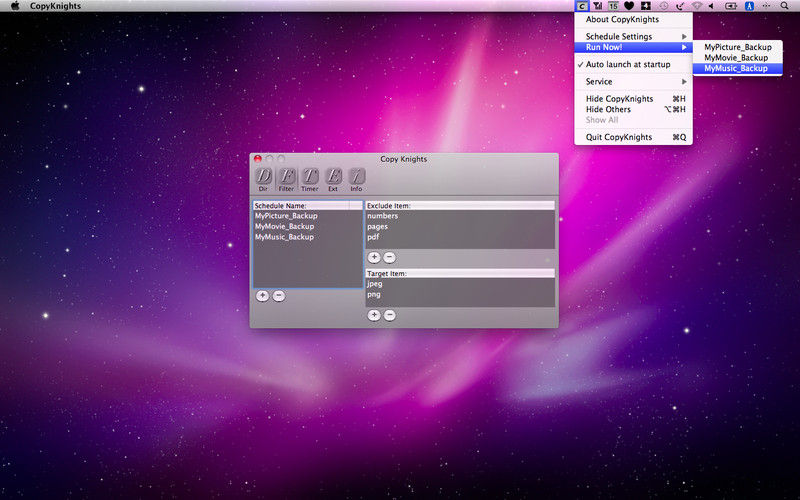Image resolution: width=800 pixels, height=500 pixels.
Task: Open the Dir toolbar icon
Action: (263, 179)
